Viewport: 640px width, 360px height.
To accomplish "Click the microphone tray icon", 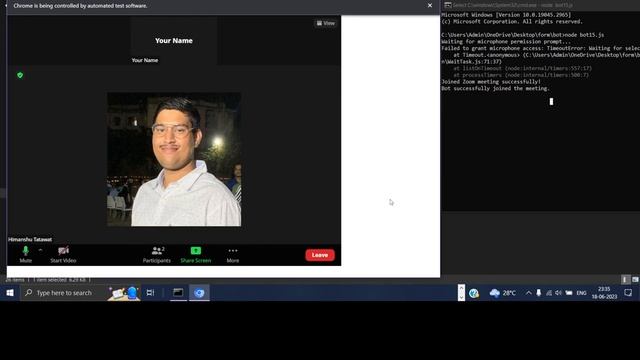I will click(539, 293).
